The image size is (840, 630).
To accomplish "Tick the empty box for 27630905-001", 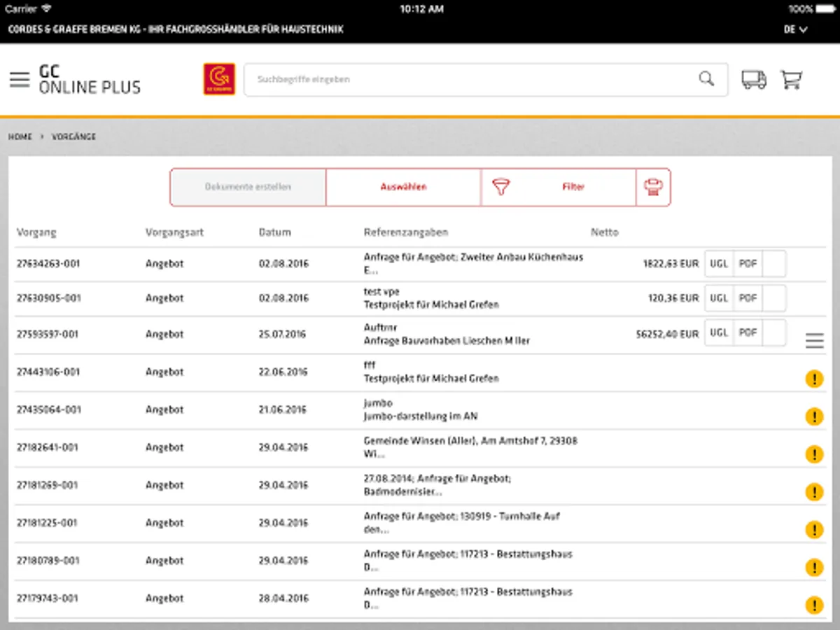I will [x=773, y=298].
